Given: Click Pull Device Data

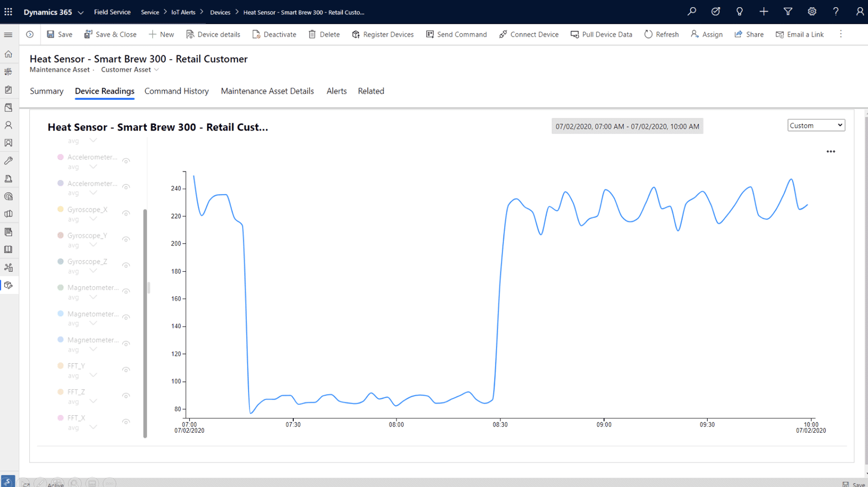Looking at the screenshot, I should pos(601,34).
